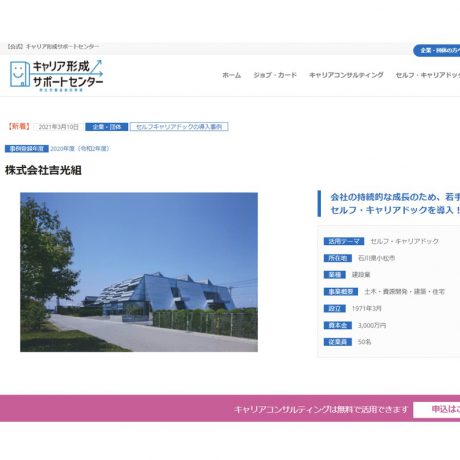Click the 石川県小松市 value
The width and height of the screenshot is (460, 460).
[x=377, y=258]
